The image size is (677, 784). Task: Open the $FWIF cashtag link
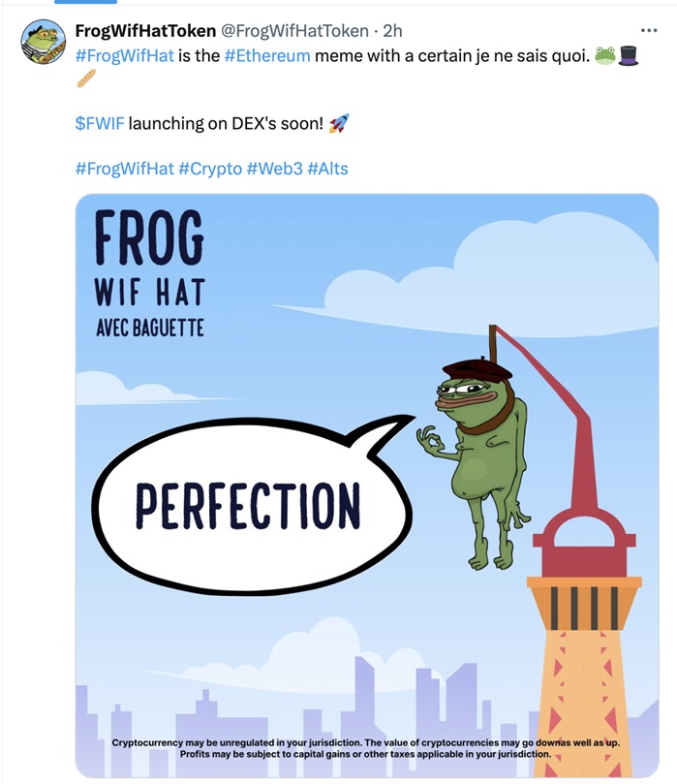99,124
